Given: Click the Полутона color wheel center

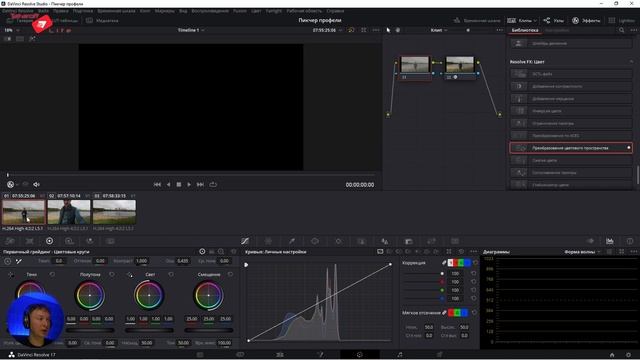Looking at the screenshot, I should coord(90,295).
